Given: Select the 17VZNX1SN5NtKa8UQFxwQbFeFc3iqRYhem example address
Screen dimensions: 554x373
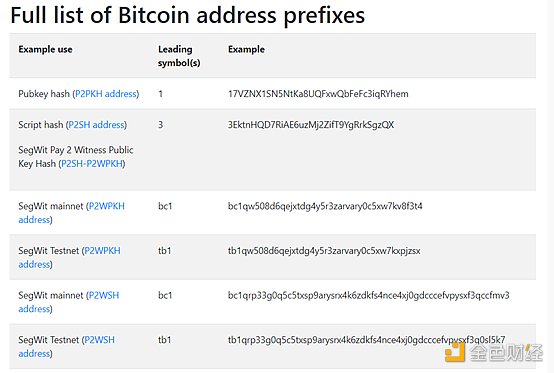Looking at the screenshot, I should (x=318, y=94).
